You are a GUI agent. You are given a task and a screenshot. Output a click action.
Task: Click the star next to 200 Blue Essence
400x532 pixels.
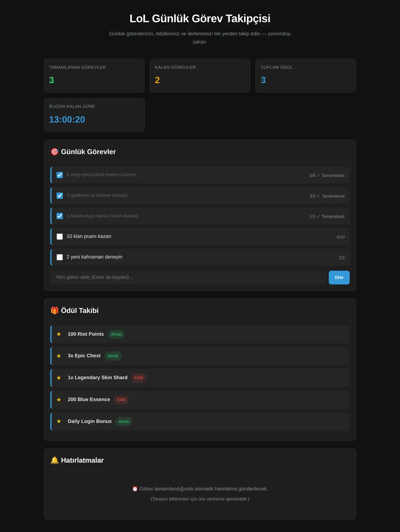coord(59,400)
